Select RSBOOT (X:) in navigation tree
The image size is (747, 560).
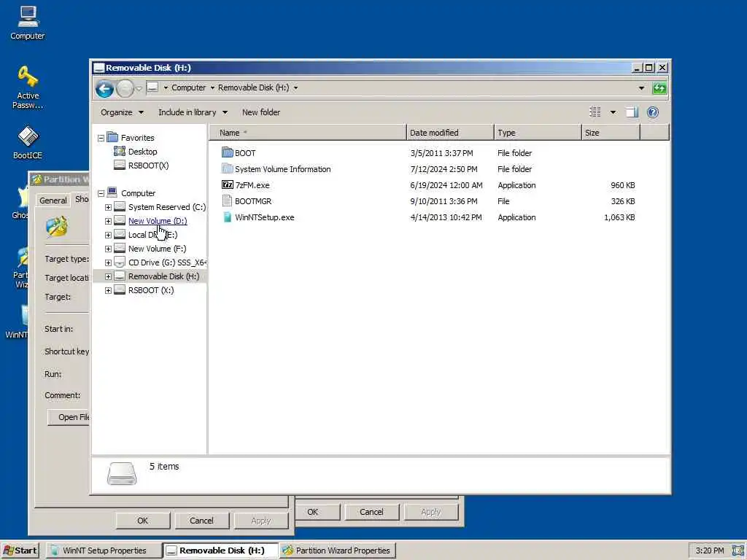point(151,290)
